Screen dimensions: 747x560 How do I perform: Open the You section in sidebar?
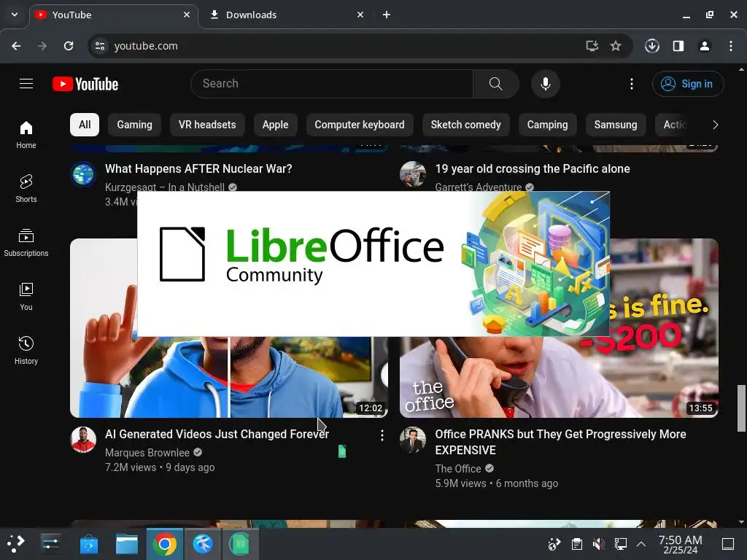pos(26,297)
